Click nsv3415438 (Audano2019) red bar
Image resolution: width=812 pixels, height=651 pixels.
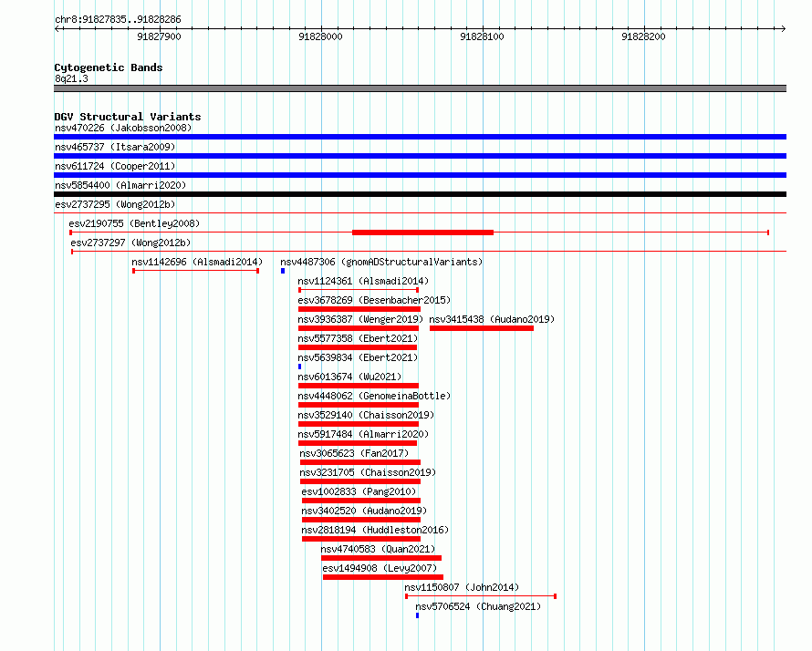click(482, 328)
